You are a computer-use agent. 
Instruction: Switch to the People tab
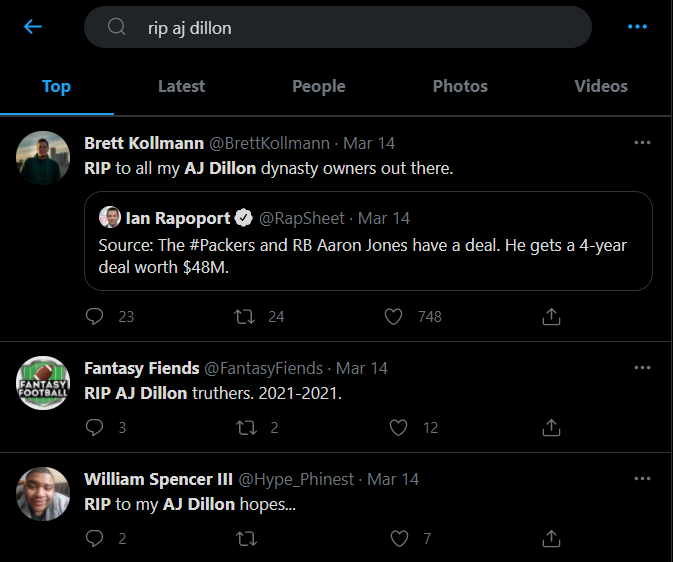coord(318,87)
